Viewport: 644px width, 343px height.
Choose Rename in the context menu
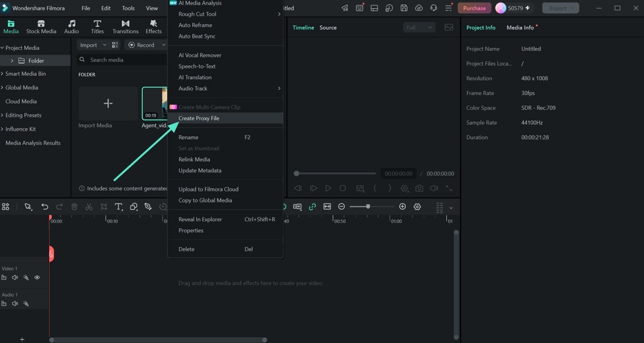[225, 137]
